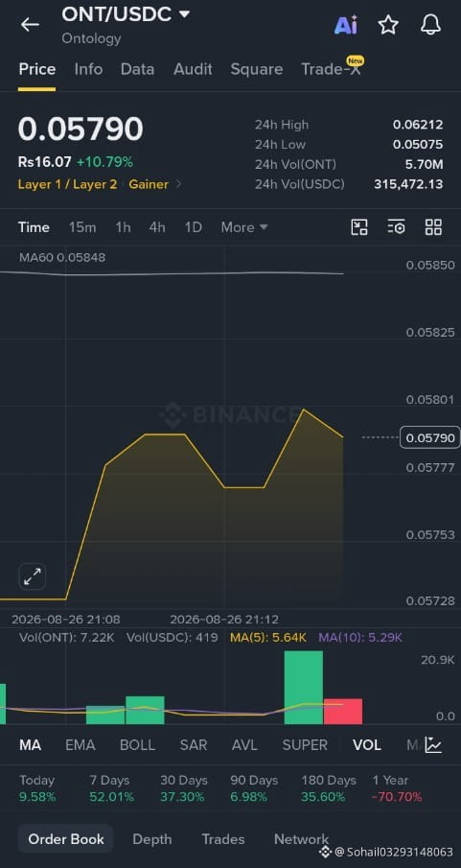
Task: Open the chart grid layout icon
Action: 433,227
